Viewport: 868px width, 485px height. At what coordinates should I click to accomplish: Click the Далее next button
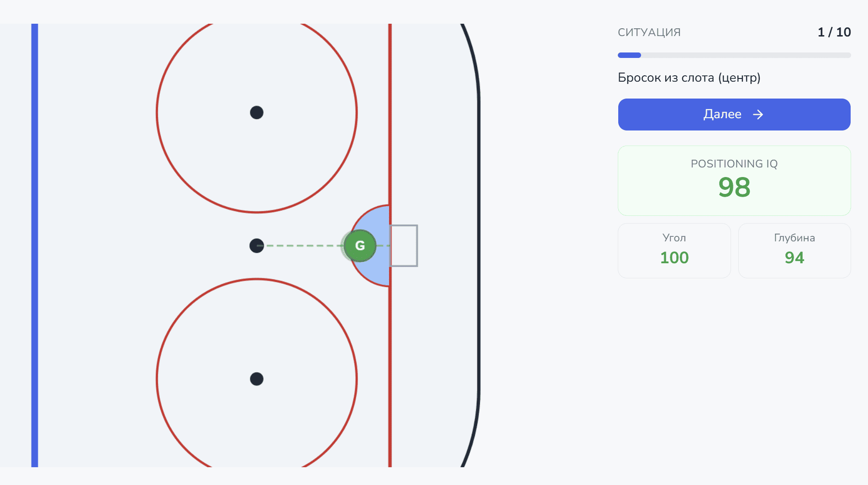pyautogui.click(x=734, y=115)
